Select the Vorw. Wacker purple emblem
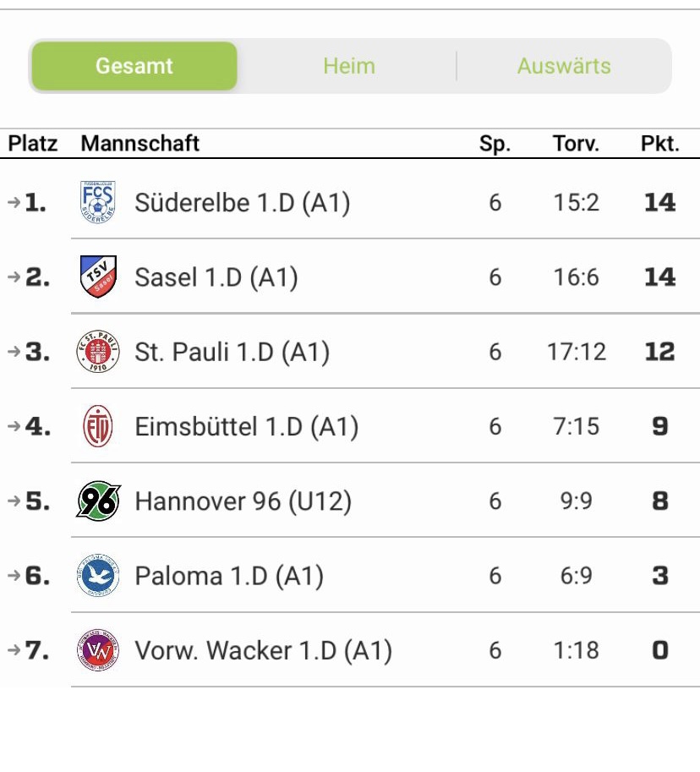The image size is (700, 772). tap(98, 650)
